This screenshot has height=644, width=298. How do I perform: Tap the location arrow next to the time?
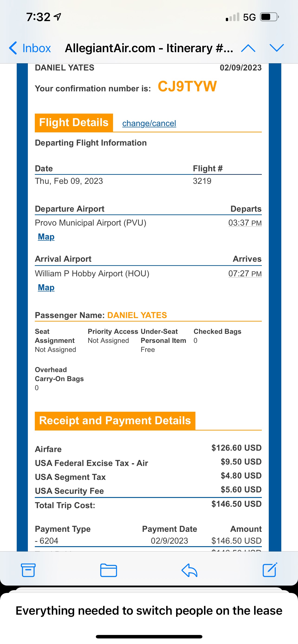pos(58,17)
